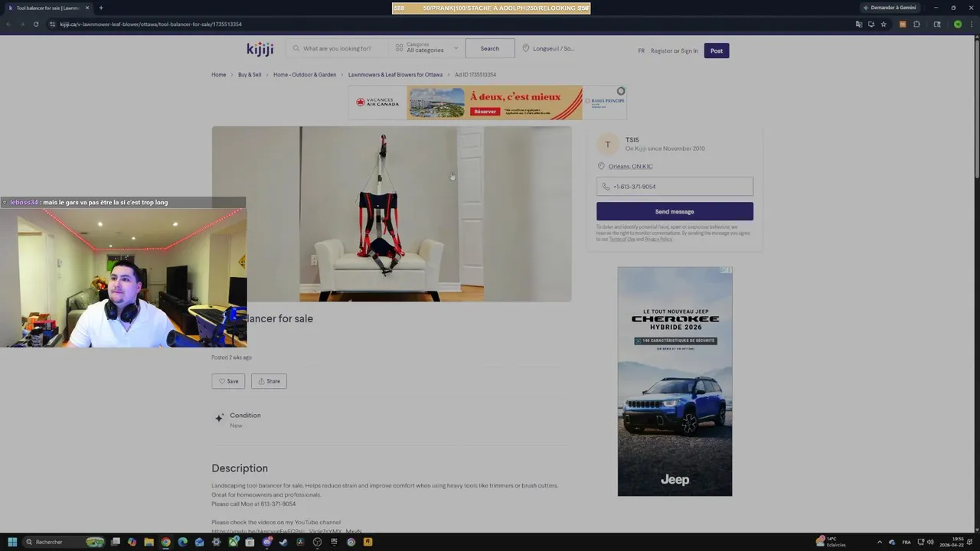This screenshot has height=551, width=980.
Task: Click the Post button
Action: point(717,51)
